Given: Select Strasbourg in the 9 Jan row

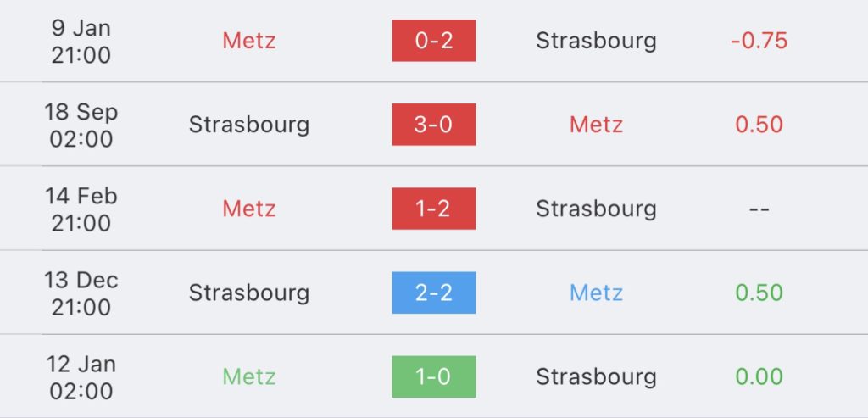Looking at the screenshot, I should click(596, 41).
